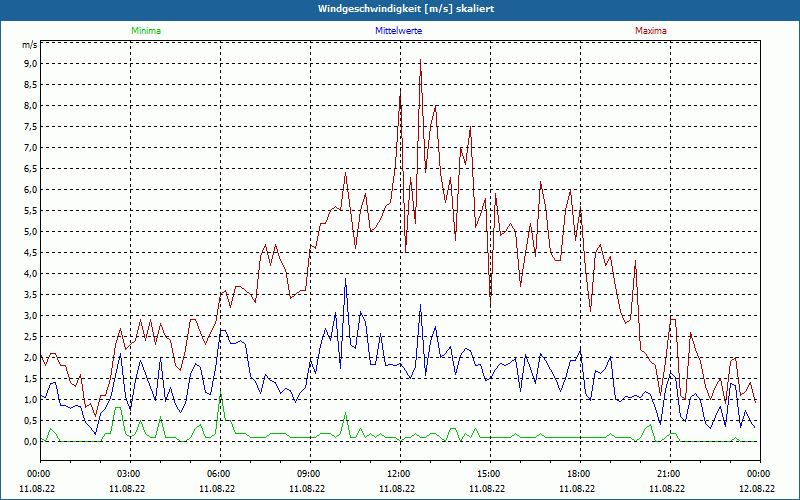The width and height of the screenshot is (800, 500).
Task: Click the 18:00 time axis label
Action: tap(577, 474)
